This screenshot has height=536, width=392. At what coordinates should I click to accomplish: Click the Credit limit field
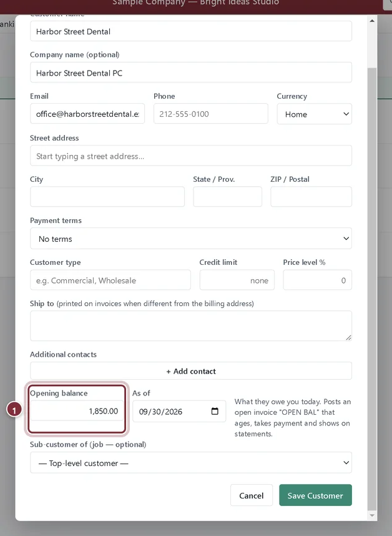(x=237, y=280)
